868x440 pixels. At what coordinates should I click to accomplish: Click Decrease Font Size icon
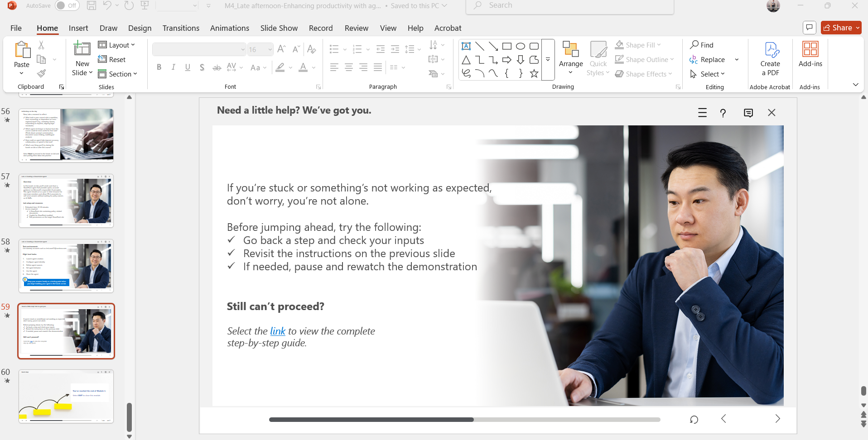click(x=296, y=49)
